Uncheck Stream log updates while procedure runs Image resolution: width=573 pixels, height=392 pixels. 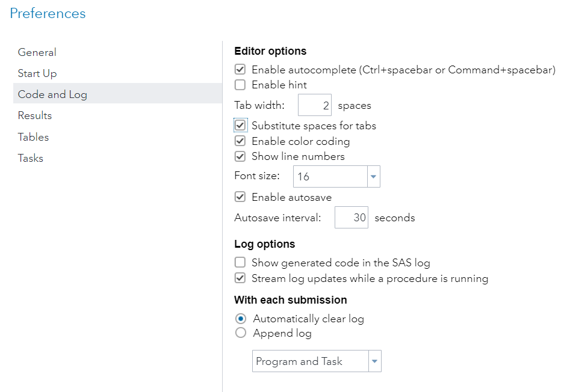(240, 278)
